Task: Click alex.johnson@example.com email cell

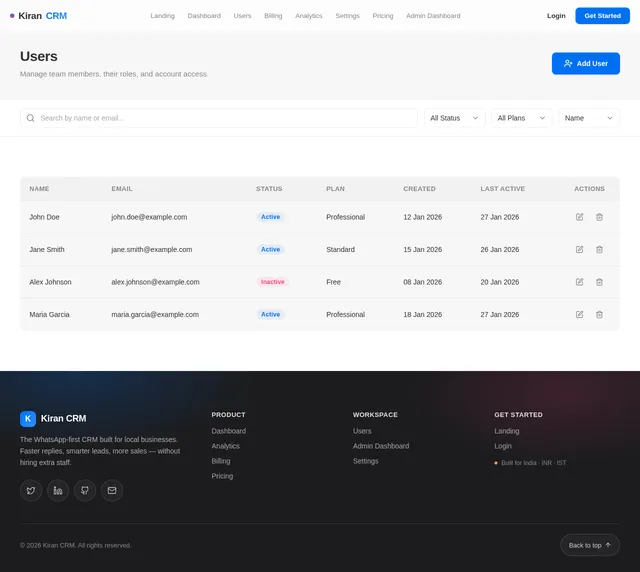Action: pos(155,282)
